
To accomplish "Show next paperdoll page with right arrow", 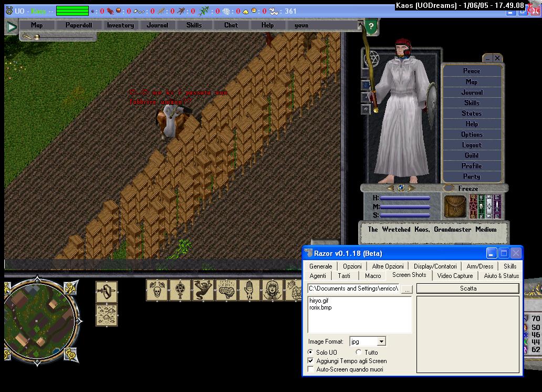I will (411, 188).
